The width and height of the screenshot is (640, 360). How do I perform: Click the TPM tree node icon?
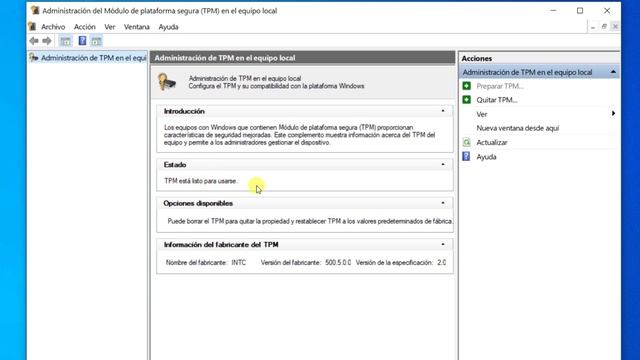[34, 58]
